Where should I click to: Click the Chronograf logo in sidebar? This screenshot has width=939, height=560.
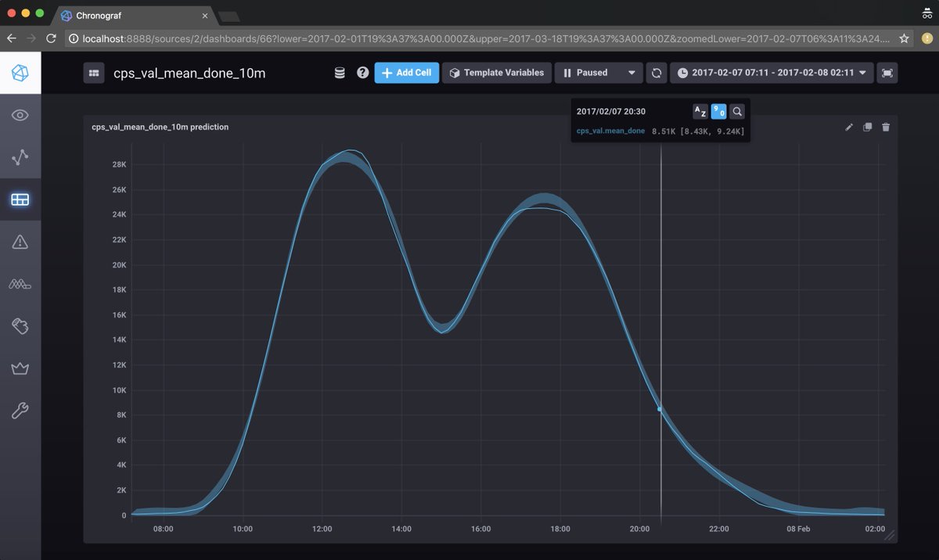click(20, 73)
